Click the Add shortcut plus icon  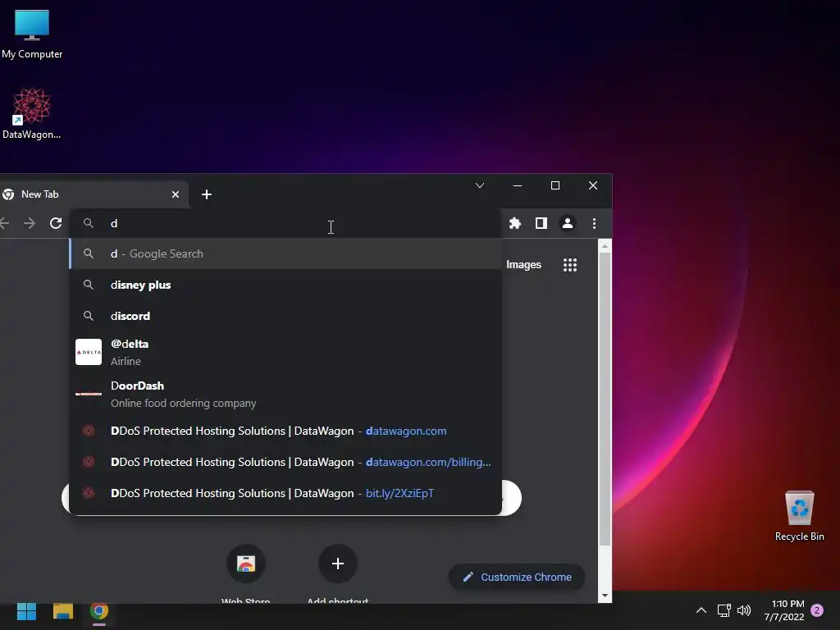tap(337, 564)
